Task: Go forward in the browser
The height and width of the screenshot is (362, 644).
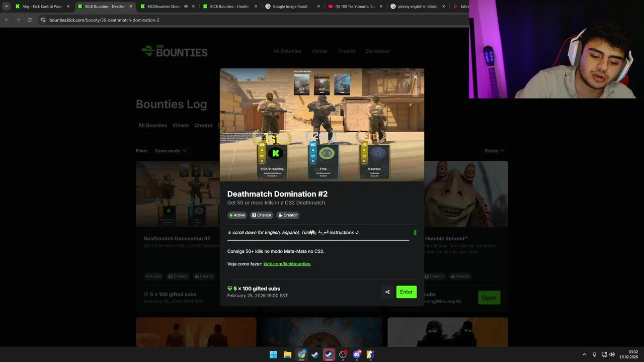Action: (x=18, y=20)
